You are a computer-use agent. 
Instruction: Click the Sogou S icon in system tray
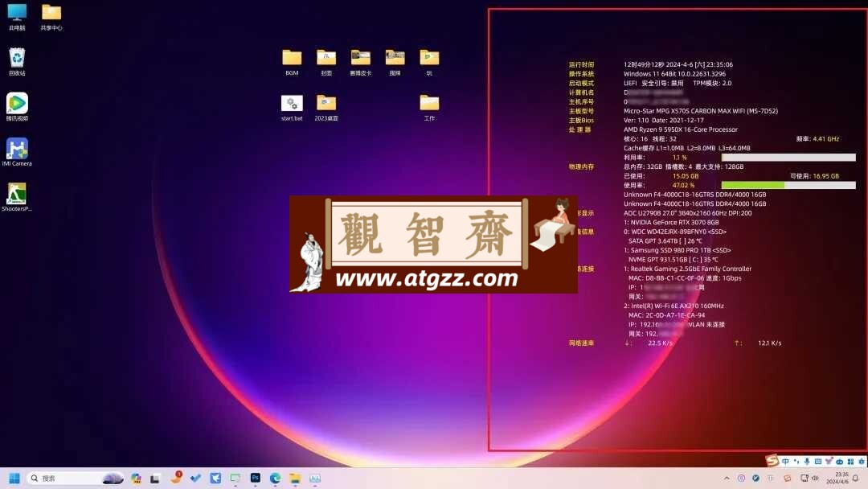[x=788, y=479]
